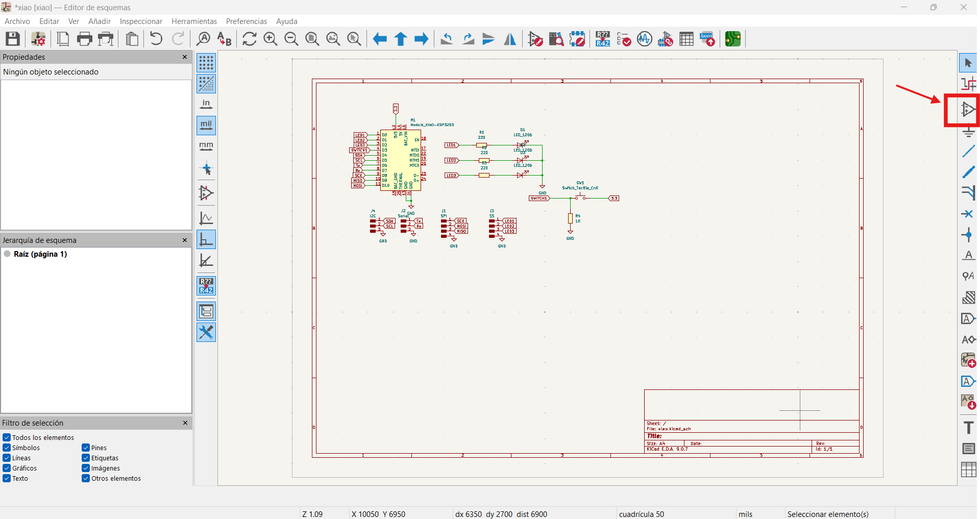This screenshot has height=519, width=980.
Task: Activate the Place Symbols tool
Action: pos(968,109)
